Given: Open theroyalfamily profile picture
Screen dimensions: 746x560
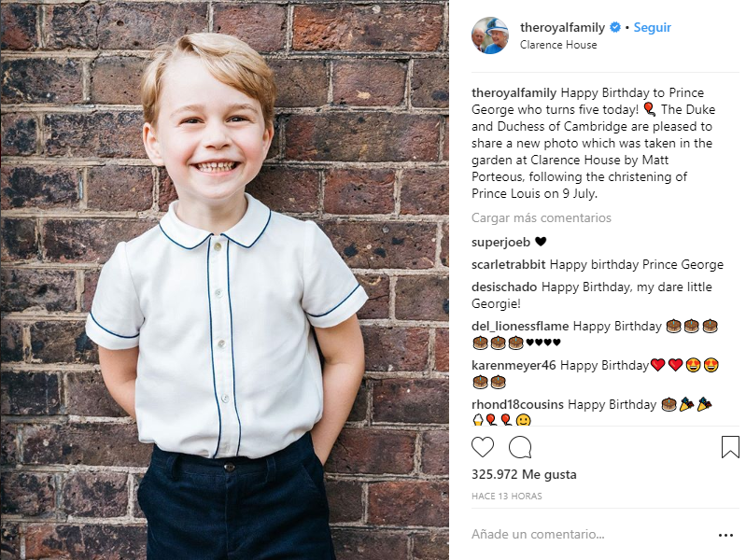Looking at the screenshot, I should point(489,35).
